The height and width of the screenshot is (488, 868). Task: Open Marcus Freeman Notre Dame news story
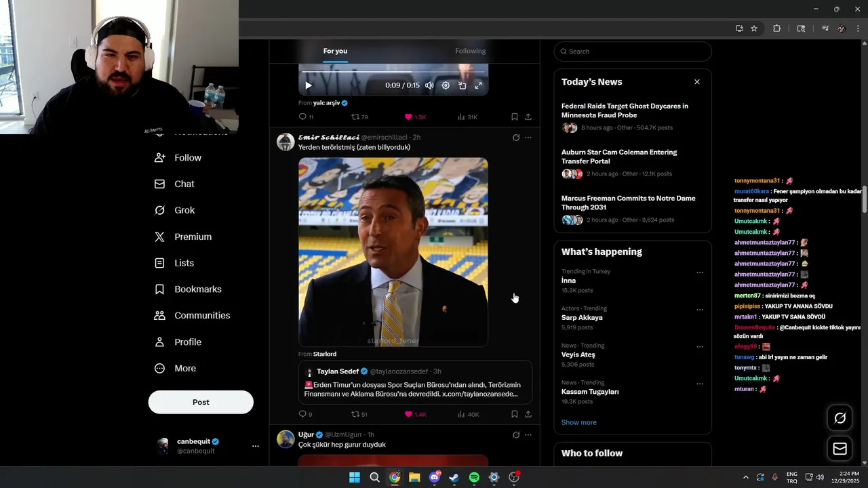point(632,209)
